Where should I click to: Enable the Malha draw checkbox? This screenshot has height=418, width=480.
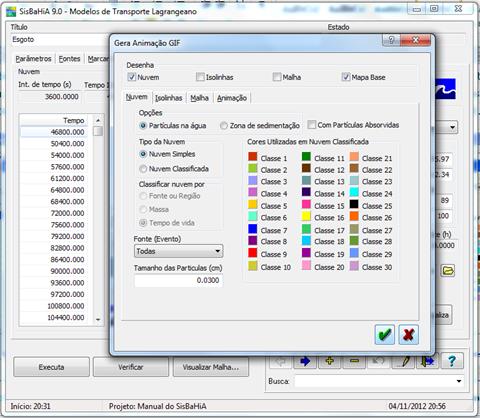pos(277,77)
